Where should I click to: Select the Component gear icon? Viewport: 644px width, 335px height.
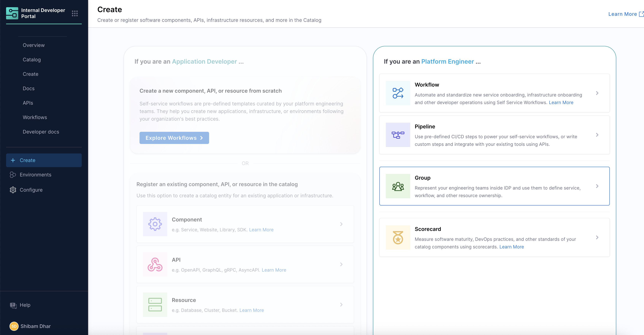[155, 224]
